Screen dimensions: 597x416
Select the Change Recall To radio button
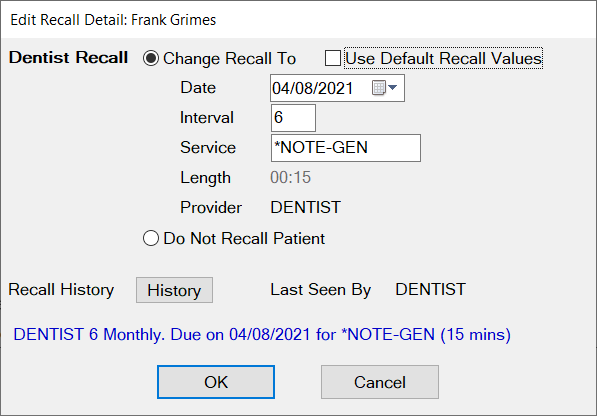click(151, 58)
